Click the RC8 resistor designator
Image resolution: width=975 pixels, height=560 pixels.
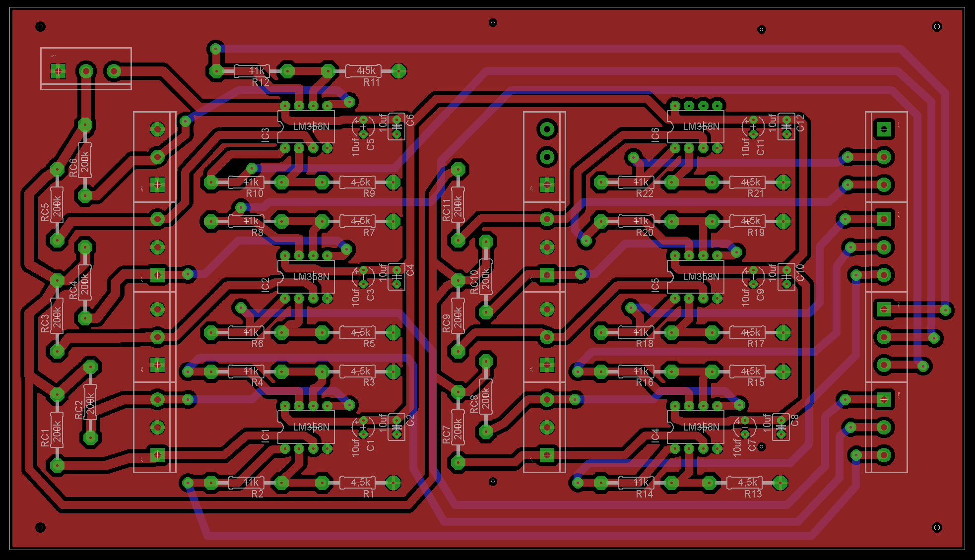[x=475, y=404]
